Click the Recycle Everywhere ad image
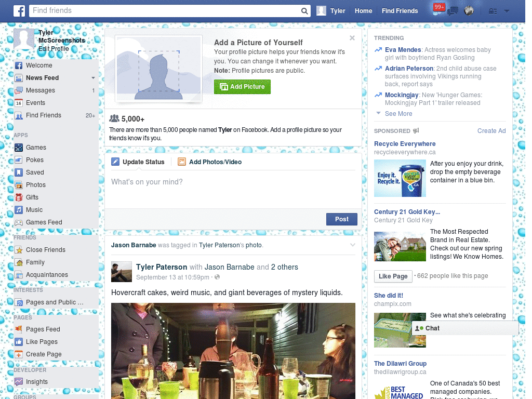Image resolution: width=532 pixels, height=399 pixels. click(x=400, y=179)
